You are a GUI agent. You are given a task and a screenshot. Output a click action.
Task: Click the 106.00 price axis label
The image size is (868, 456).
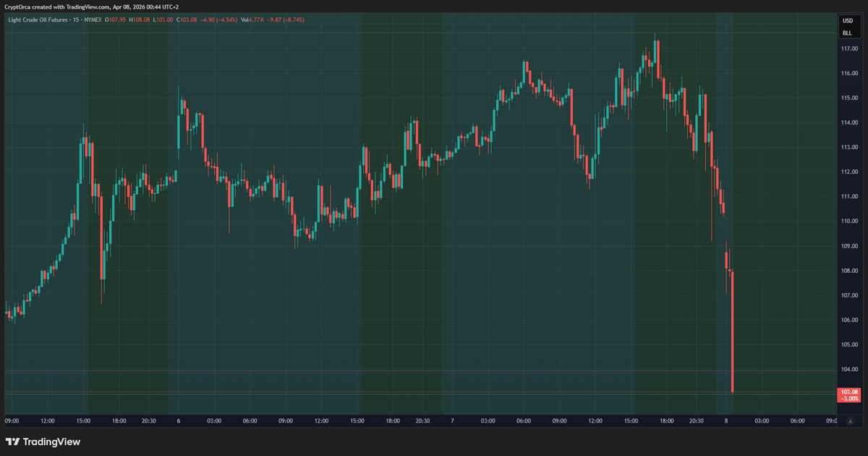click(849, 320)
